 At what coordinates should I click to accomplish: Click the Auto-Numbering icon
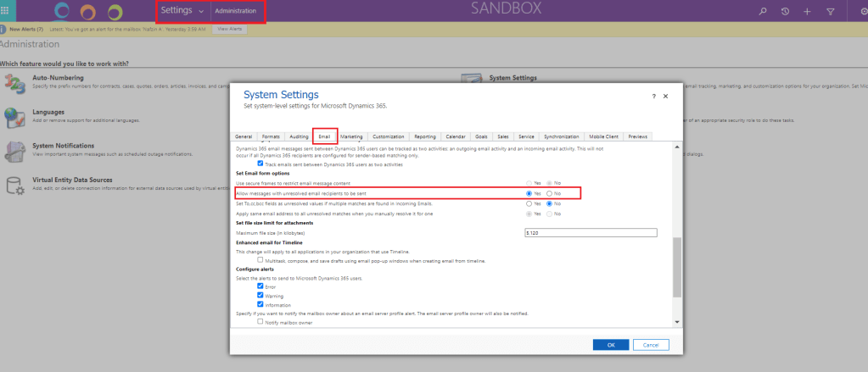coord(14,82)
